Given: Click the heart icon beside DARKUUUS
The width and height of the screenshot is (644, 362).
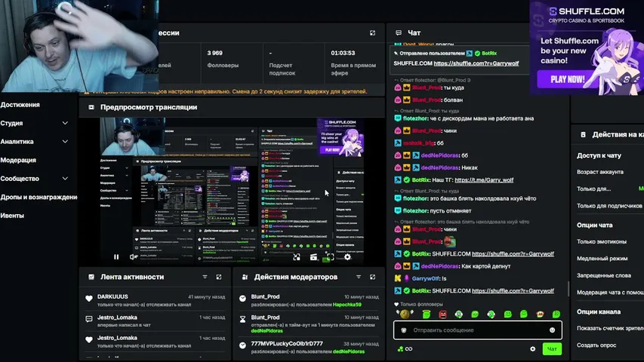Looking at the screenshot, I should (89, 299).
